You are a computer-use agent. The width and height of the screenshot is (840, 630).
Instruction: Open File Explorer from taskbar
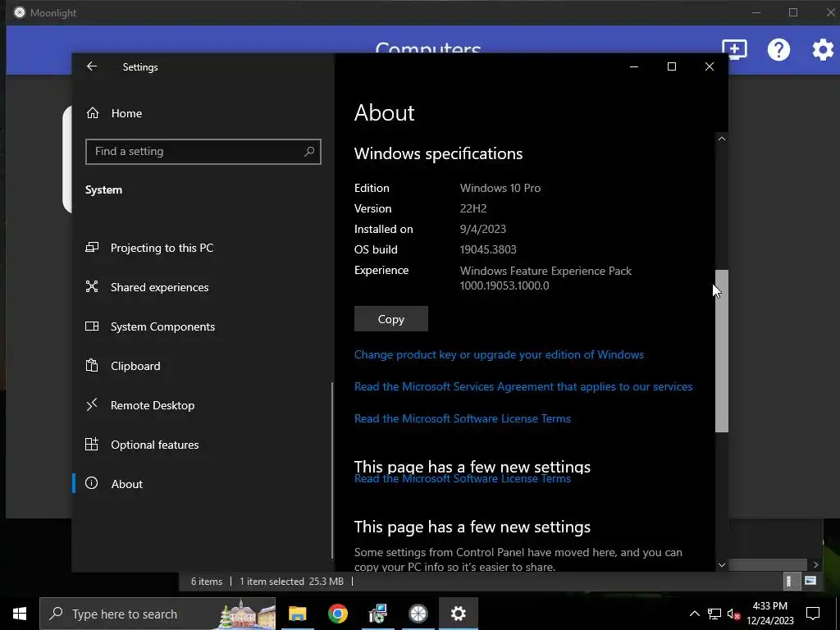[297, 614]
